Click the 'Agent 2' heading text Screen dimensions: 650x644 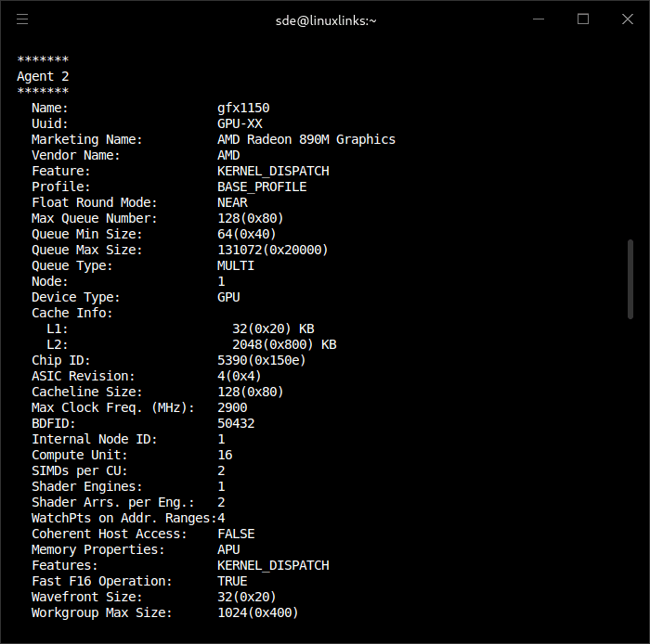pyautogui.click(x=43, y=76)
